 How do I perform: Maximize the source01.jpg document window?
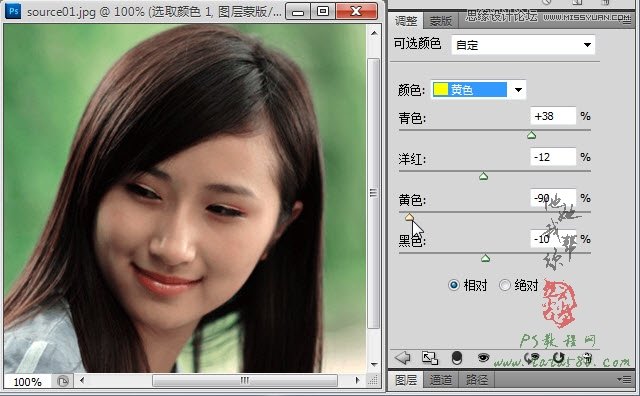(323, 11)
